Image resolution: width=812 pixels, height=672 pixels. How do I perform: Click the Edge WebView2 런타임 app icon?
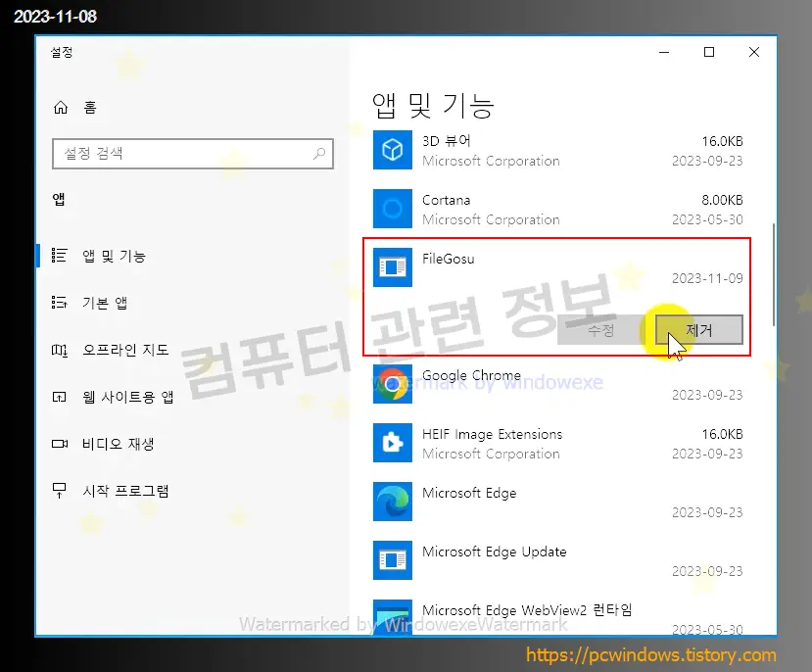(393, 617)
